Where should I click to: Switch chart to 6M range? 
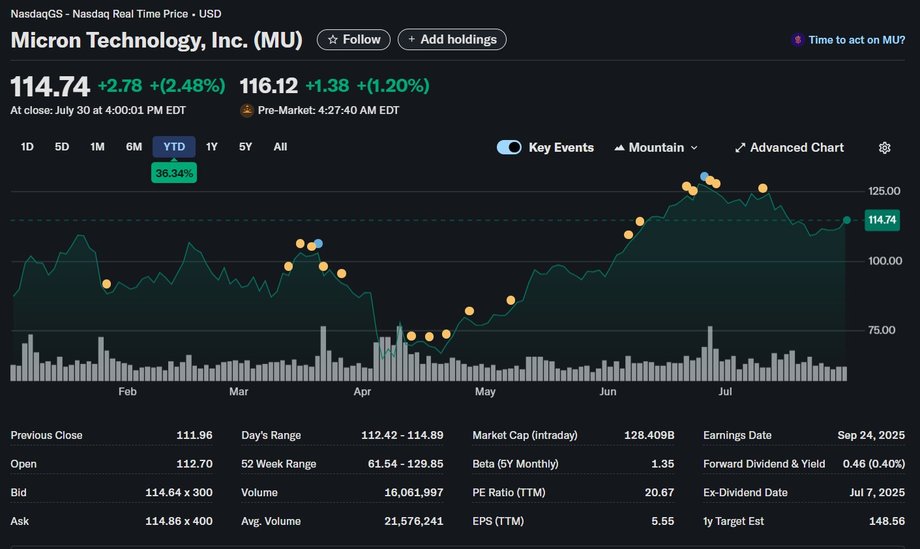coord(134,147)
